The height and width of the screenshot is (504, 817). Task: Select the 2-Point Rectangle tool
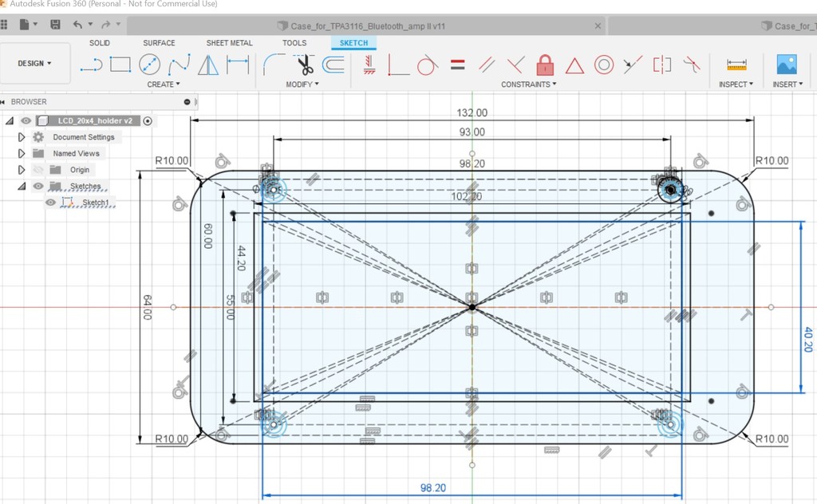coord(120,65)
